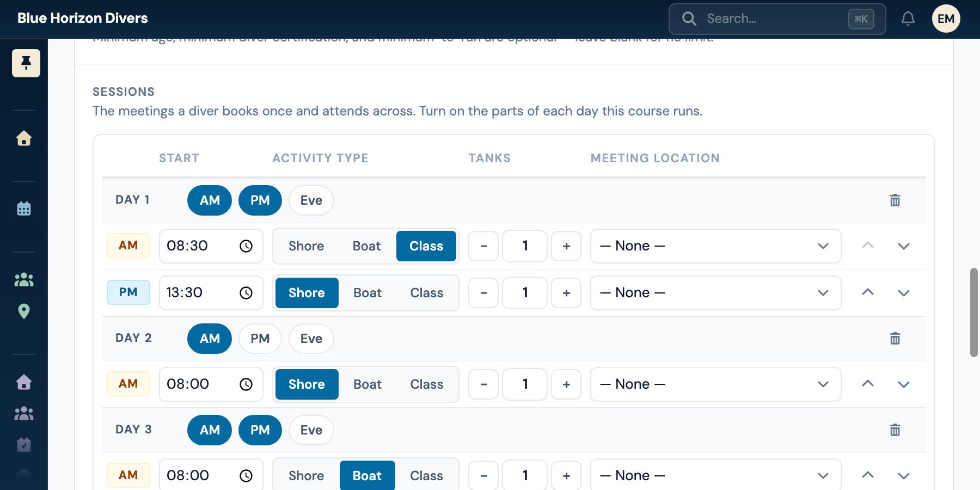980x490 pixels.
Task: Open the notifications bell
Action: [908, 19]
